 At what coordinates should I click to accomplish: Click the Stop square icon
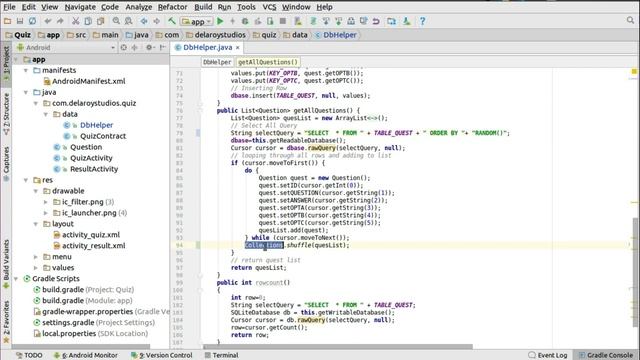click(x=282, y=21)
